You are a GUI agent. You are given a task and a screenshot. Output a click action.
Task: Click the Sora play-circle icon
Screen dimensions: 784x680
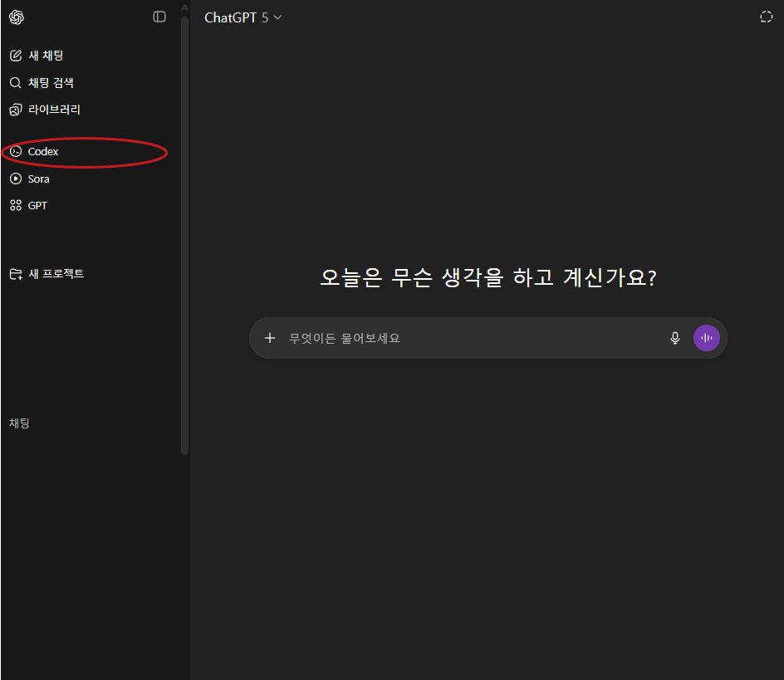[15, 179]
